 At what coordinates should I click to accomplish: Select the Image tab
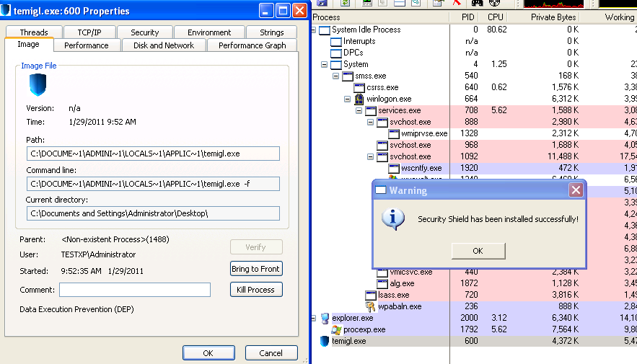pos(28,44)
